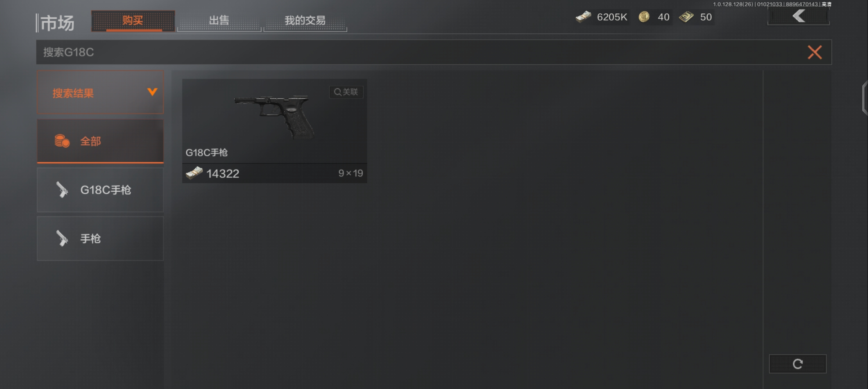Screen dimensions: 868x389
Task: Click the 6205K cash balance
Action: pos(612,17)
